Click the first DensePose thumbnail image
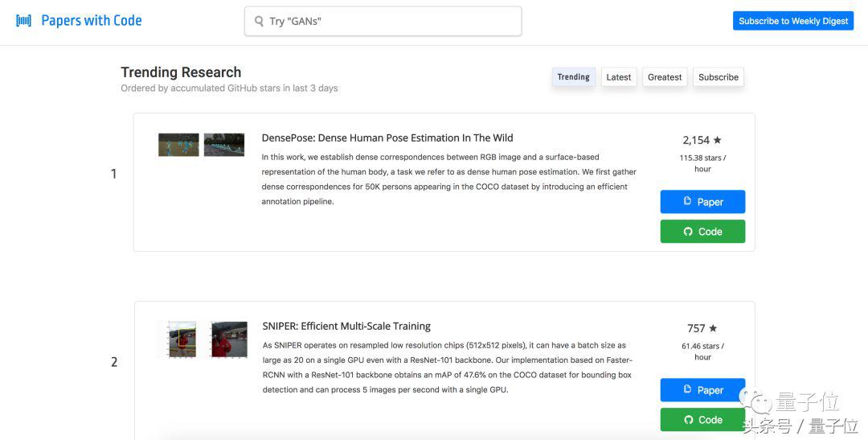This screenshot has width=868, height=440. click(x=178, y=145)
